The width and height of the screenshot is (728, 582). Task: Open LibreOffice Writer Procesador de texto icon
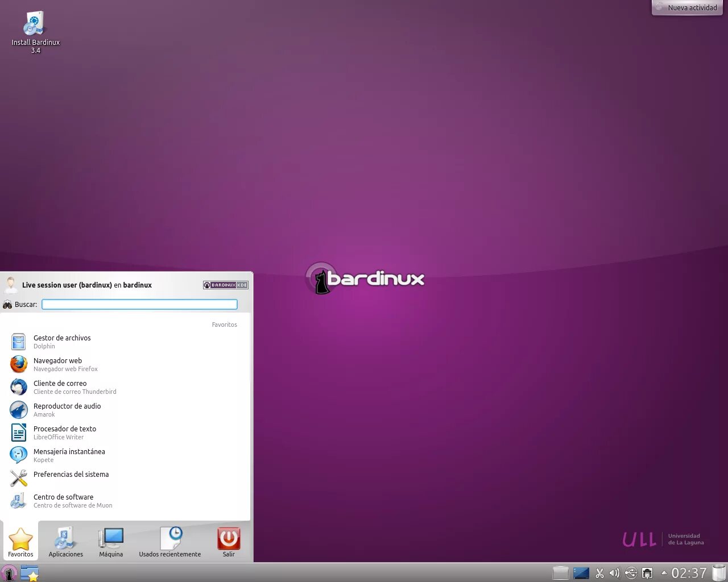tap(19, 433)
